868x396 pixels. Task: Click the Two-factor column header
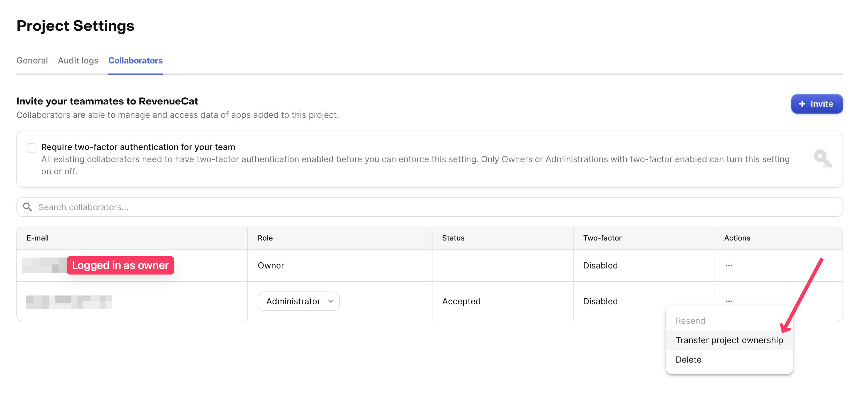point(602,238)
